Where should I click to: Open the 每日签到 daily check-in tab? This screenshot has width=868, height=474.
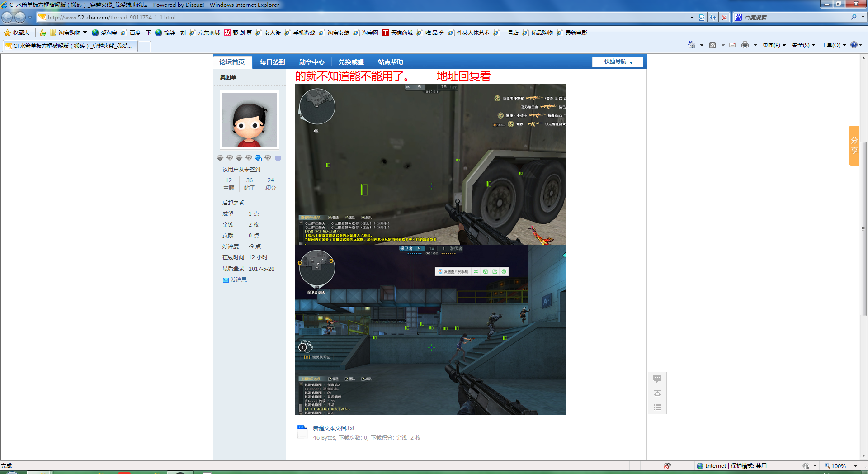click(x=272, y=62)
